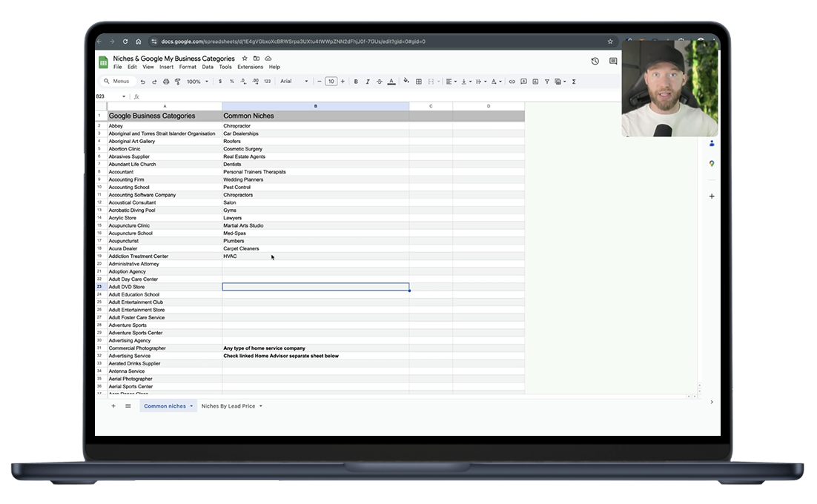Open text wrapping dropdown
Viewport: 817px width, 504px height.
(481, 82)
